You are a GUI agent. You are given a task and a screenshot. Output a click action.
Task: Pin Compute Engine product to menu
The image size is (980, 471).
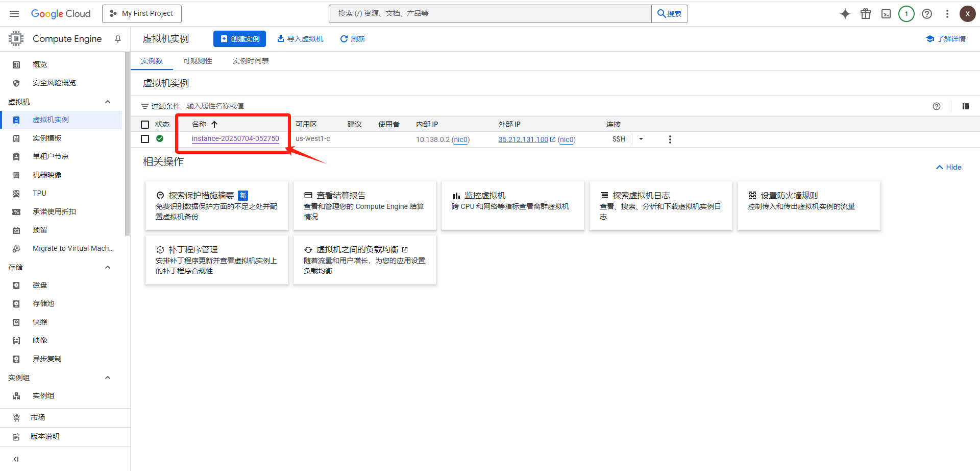click(118, 39)
